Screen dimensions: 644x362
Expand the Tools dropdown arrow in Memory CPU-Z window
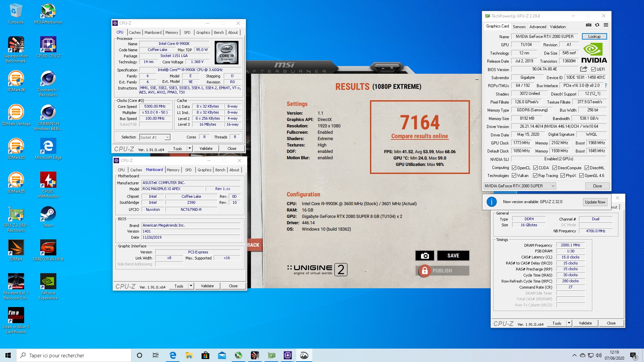click(569, 323)
